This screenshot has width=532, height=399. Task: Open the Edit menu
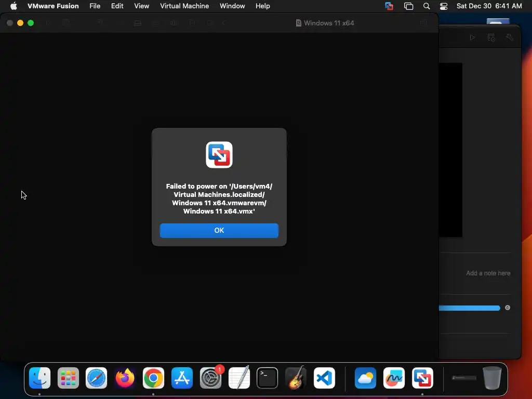117,6
